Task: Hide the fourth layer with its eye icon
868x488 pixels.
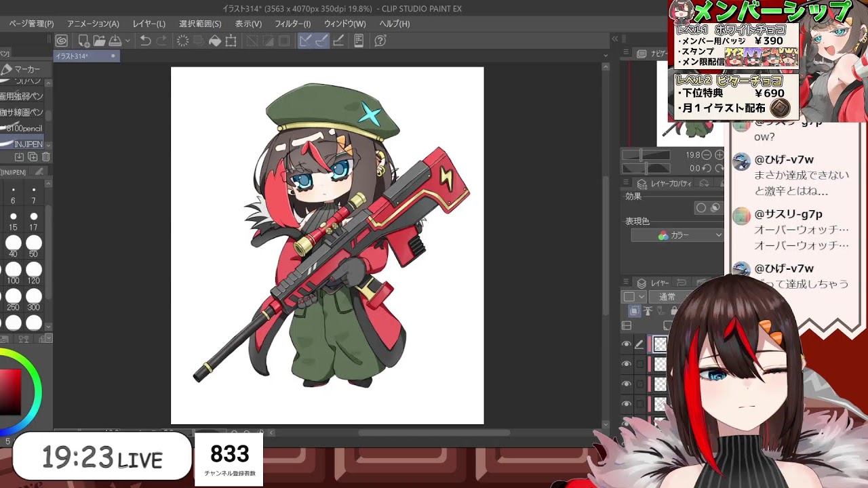Action: click(627, 404)
